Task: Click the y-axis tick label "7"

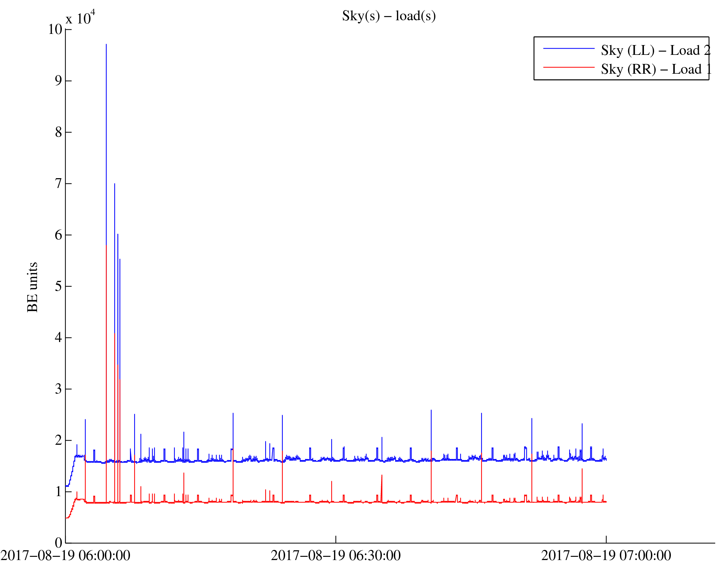Action: click(x=58, y=183)
